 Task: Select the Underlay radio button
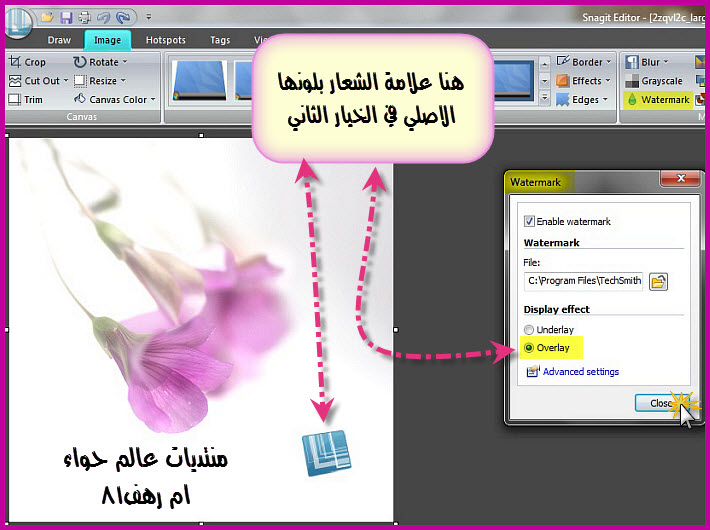point(530,330)
